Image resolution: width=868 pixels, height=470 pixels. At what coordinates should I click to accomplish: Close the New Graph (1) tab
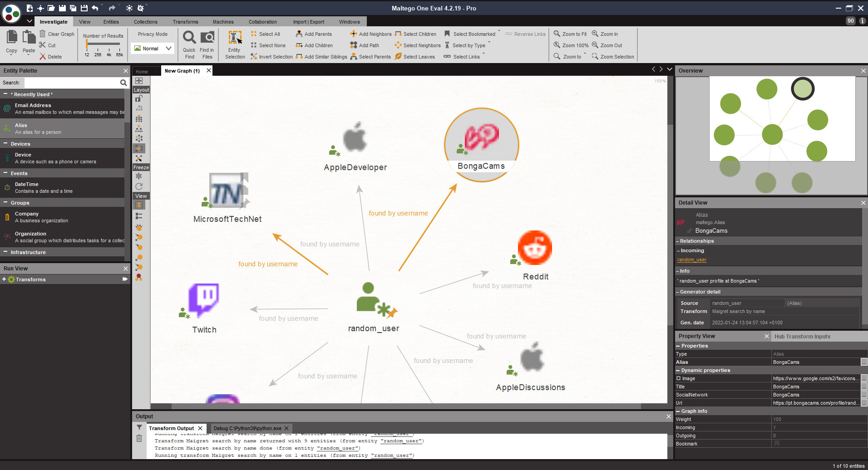pos(209,70)
